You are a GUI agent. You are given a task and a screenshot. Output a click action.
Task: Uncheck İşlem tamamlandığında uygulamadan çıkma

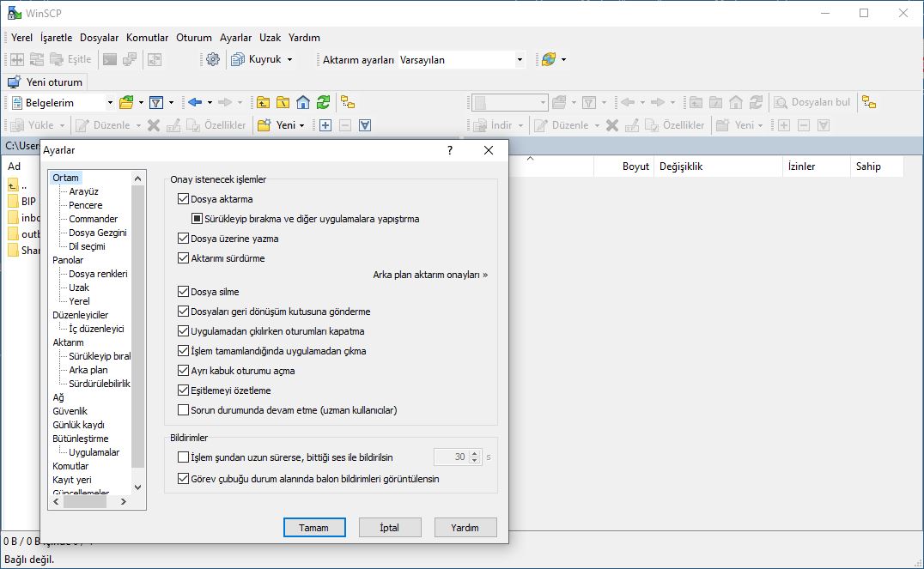click(x=183, y=351)
